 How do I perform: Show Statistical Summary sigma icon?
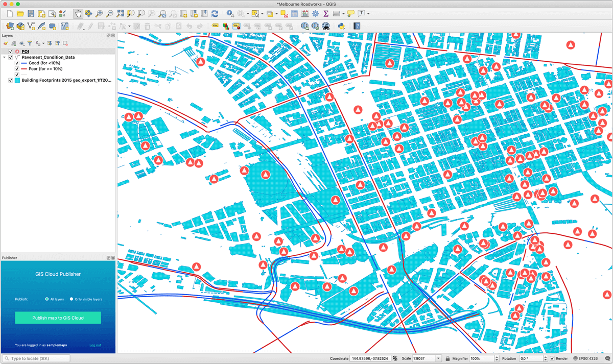click(x=325, y=14)
